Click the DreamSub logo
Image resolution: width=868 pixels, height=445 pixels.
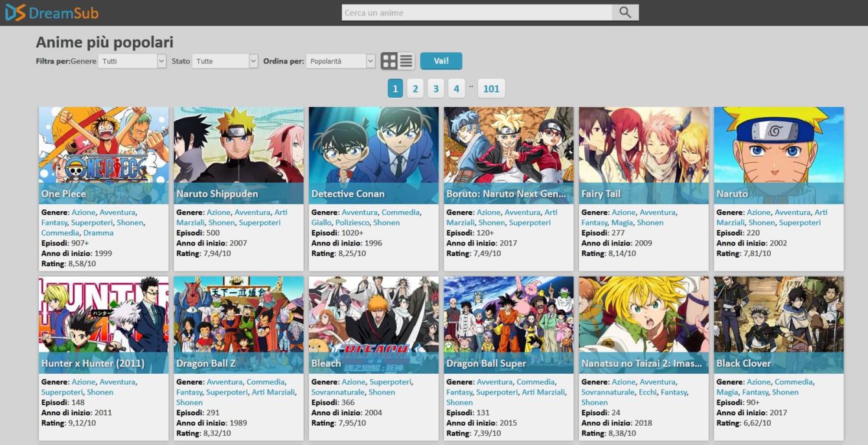coord(52,12)
